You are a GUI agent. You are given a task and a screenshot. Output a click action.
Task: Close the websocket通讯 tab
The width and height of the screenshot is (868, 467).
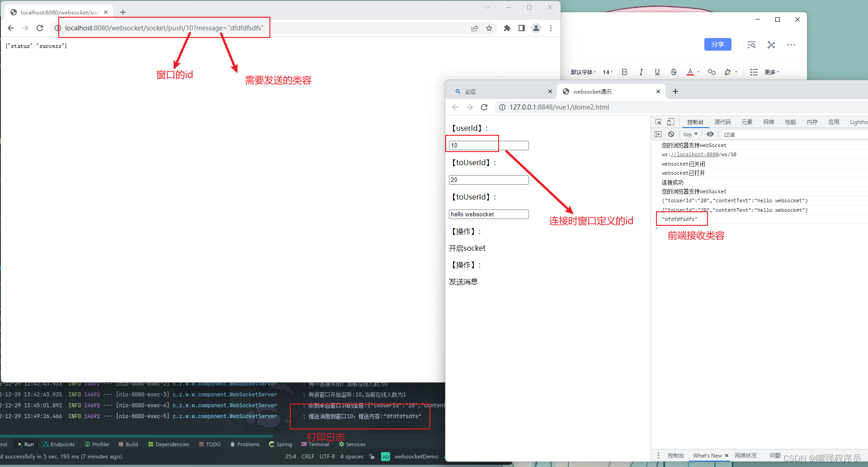(x=658, y=91)
